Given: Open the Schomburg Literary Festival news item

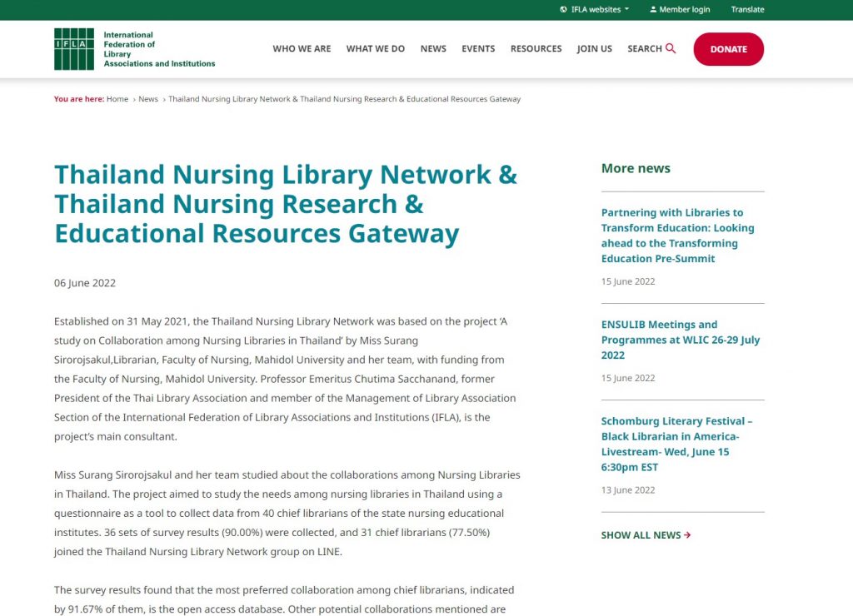Looking at the screenshot, I should coord(676,444).
